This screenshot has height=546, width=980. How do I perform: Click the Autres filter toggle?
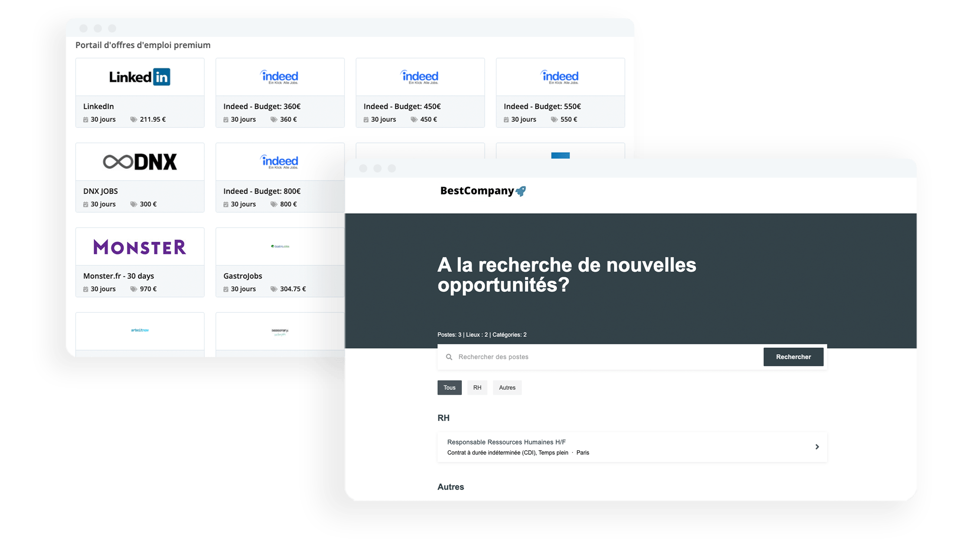click(507, 387)
